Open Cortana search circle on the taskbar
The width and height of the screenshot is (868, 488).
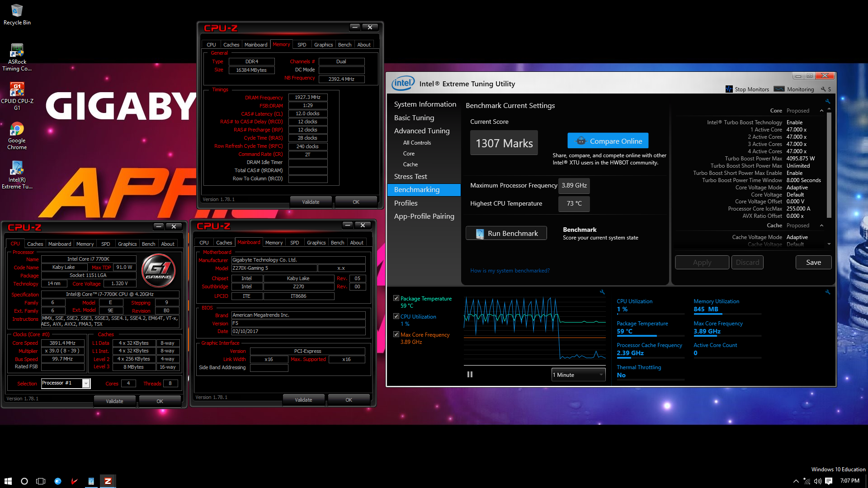pyautogui.click(x=24, y=481)
